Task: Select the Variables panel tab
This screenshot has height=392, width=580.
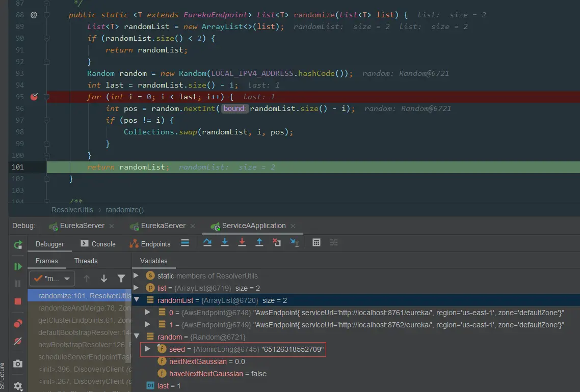Action: (x=154, y=261)
